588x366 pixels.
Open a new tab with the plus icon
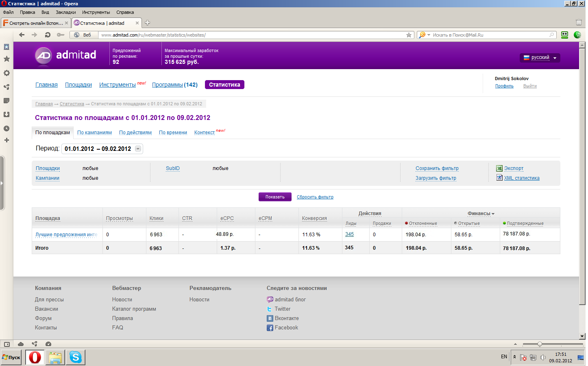[148, 23]
